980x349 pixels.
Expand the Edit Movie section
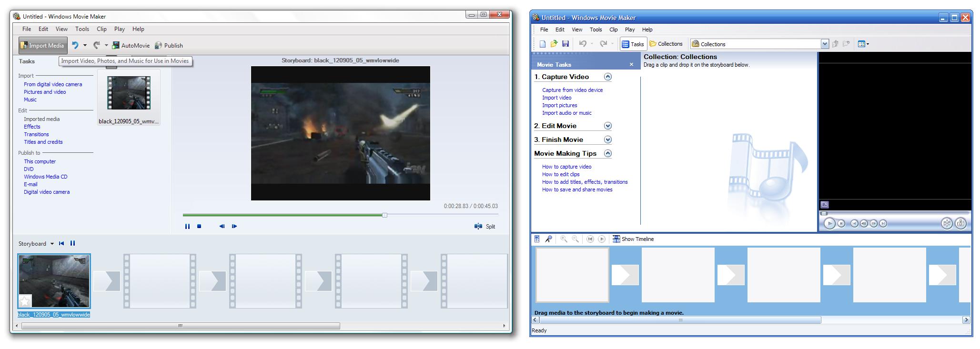click(607, 126)
